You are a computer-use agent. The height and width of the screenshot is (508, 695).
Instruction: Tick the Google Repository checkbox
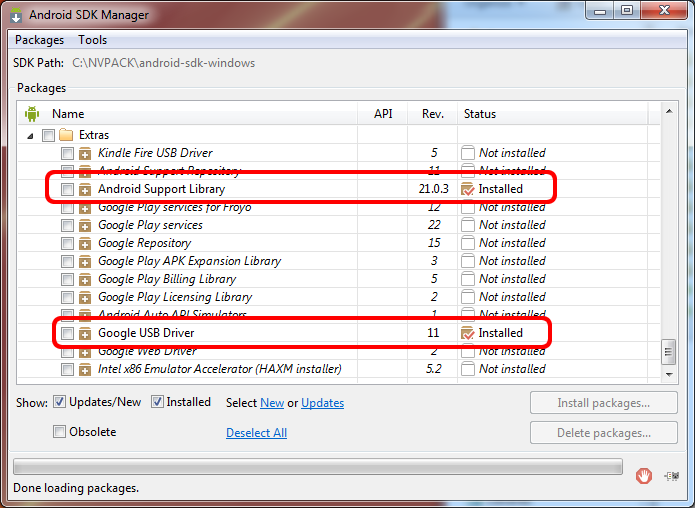67,243
